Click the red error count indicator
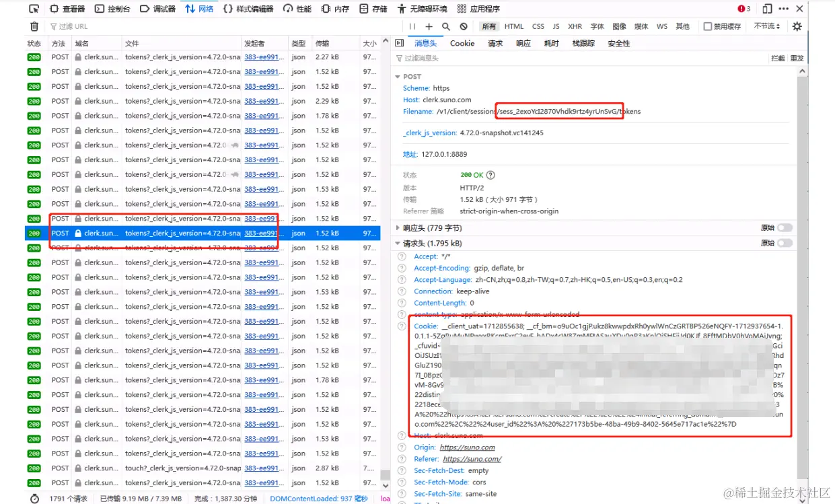Screen dimensions: 835x504 coord(744,9)
